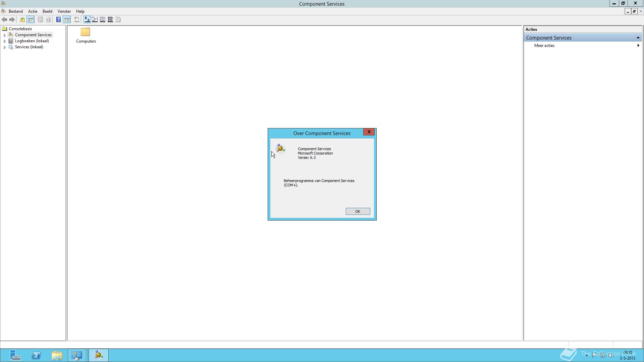
Task: Click the Up one level folder icon
Action: point(22,19)
